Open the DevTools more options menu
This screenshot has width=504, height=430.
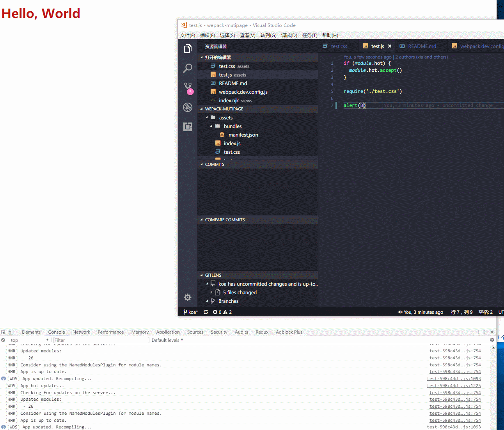coord(484,332)
